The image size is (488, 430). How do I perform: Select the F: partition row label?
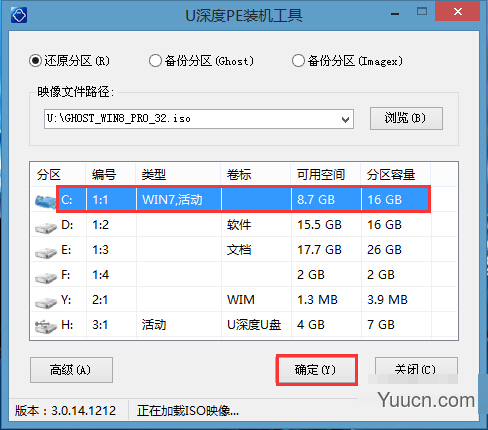tap(66, 275)
